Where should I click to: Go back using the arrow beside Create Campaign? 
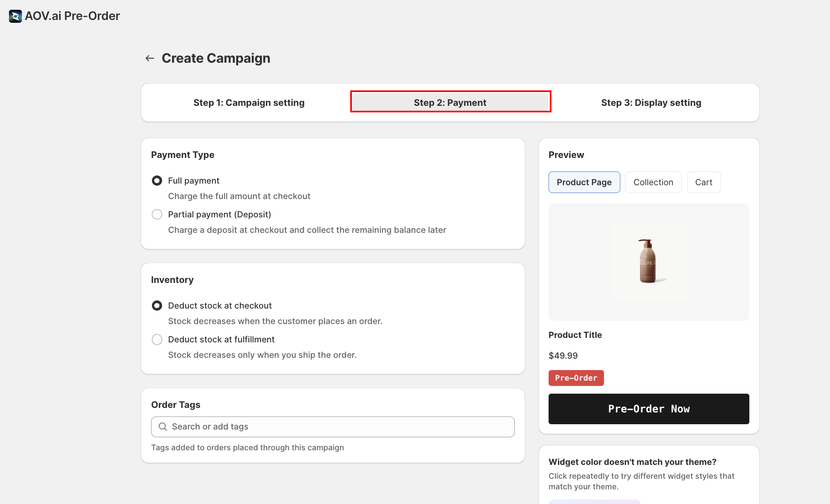[x=150, y=58]
